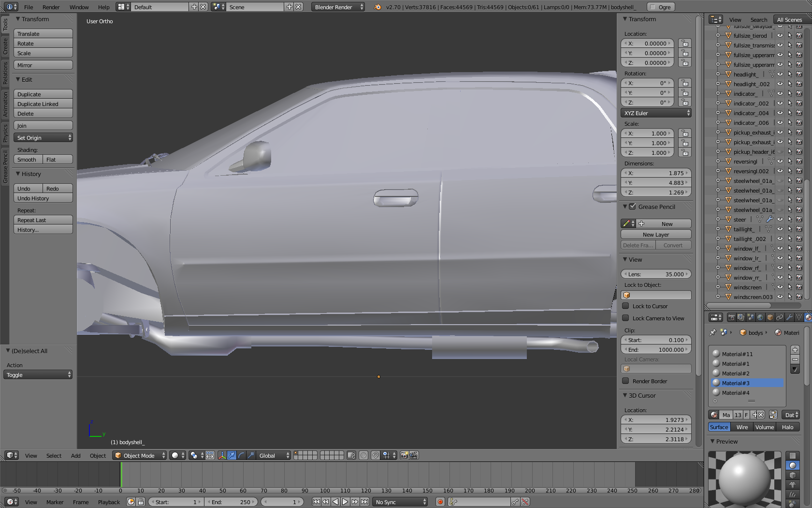Image resolution: width=812 pixels, height=508 pixels.
Task: Select the rotate manipulator arc icon
Action: coord(241,455)
